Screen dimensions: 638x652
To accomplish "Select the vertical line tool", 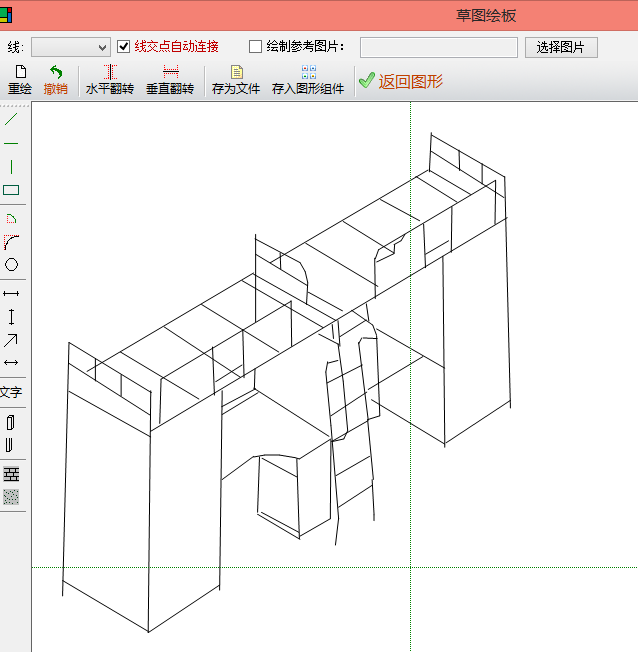I will [11, 167].
